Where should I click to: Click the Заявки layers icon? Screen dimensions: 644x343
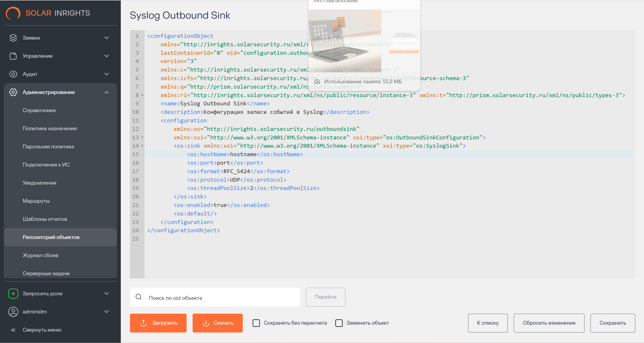point(13,38)
